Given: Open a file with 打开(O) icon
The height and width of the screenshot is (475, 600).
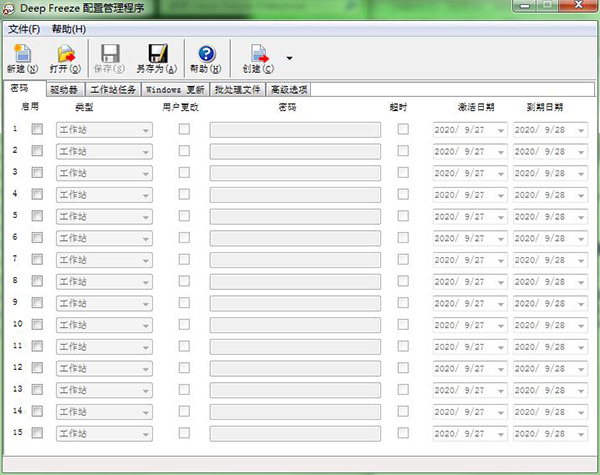Looking at the screenshot, I should [65, 59].
